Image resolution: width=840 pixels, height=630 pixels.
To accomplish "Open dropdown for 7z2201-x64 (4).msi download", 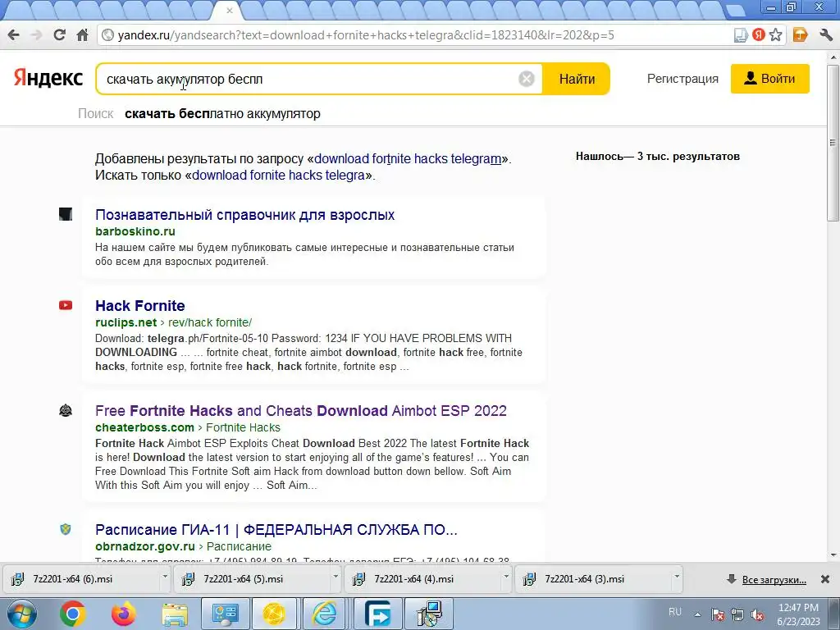I will (x=505, y=578).
